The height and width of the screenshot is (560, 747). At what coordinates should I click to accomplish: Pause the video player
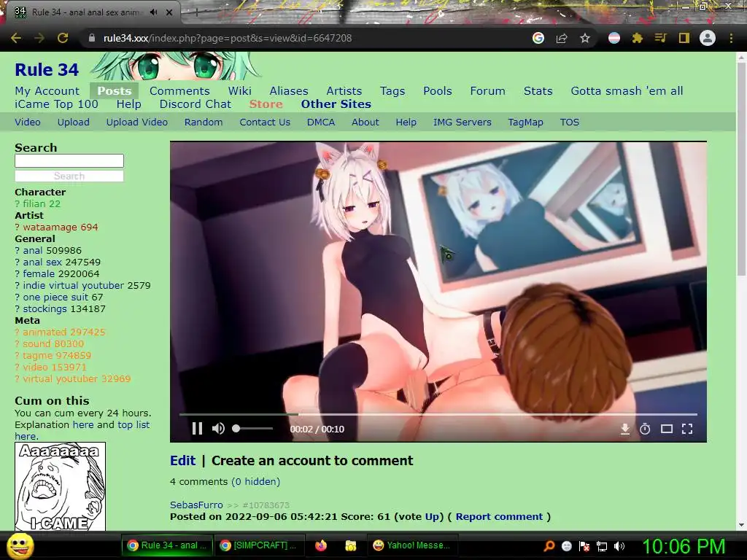click(x=197, y=429)
